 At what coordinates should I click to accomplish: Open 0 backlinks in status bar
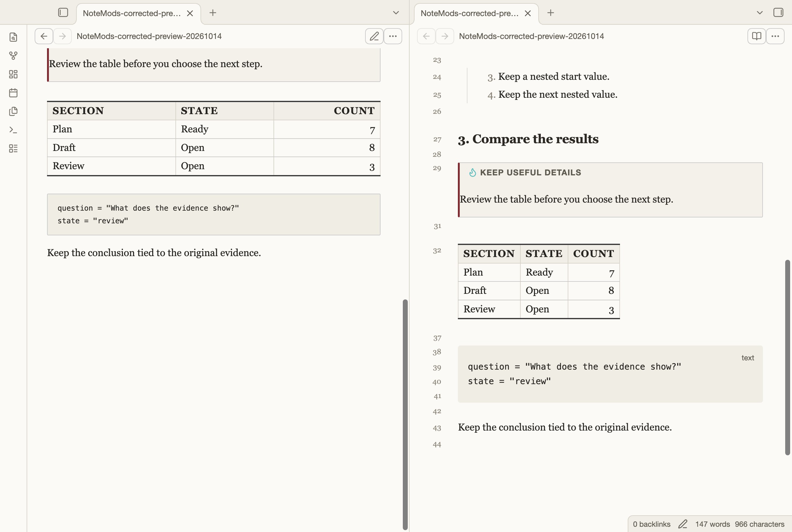tap(652, 524)
